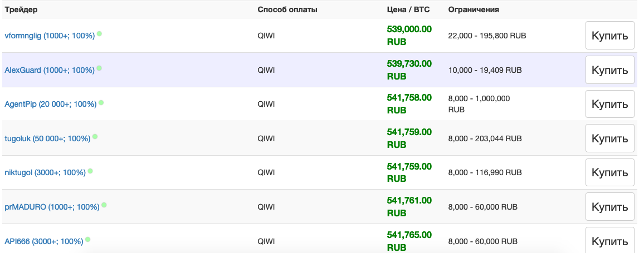Click the green online status dot beside vformnglig
The image size is (644, 253).
pyautogui.click(x=99, y=34)
